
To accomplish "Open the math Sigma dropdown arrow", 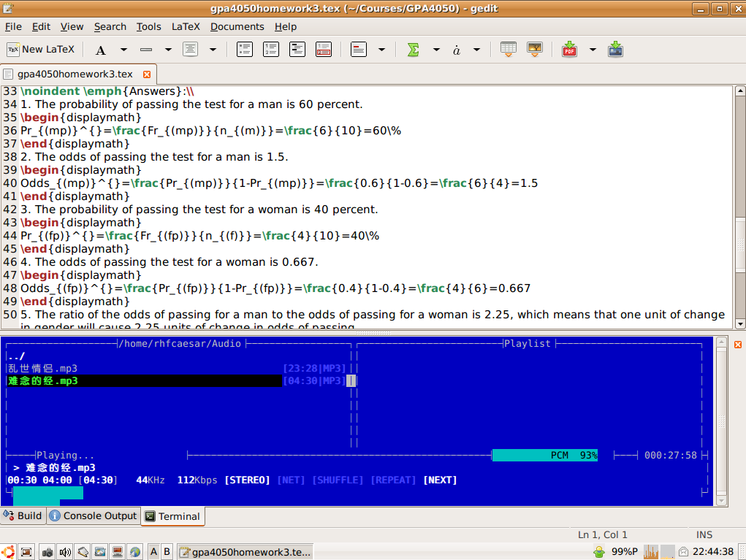I will (x=435, y=50).
